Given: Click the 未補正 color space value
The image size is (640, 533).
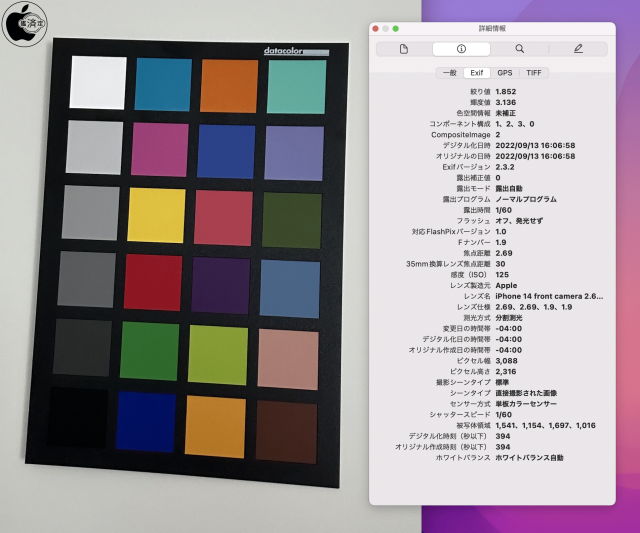Looking at the screenshot, I should pos(505,113).
